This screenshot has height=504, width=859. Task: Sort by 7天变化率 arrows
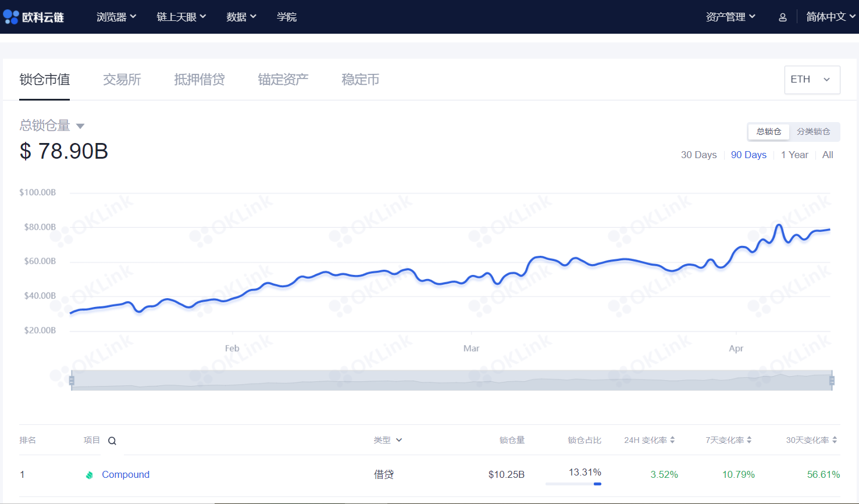click(x=749, y=440)
